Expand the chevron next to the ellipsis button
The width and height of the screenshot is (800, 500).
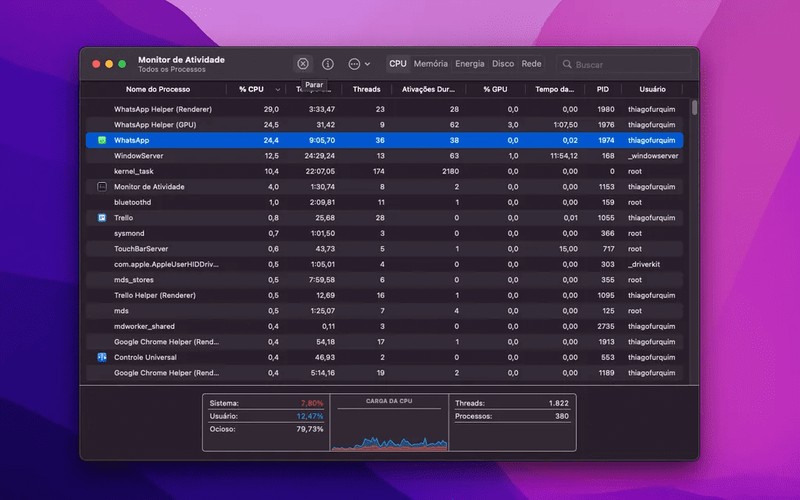(367, 64)
